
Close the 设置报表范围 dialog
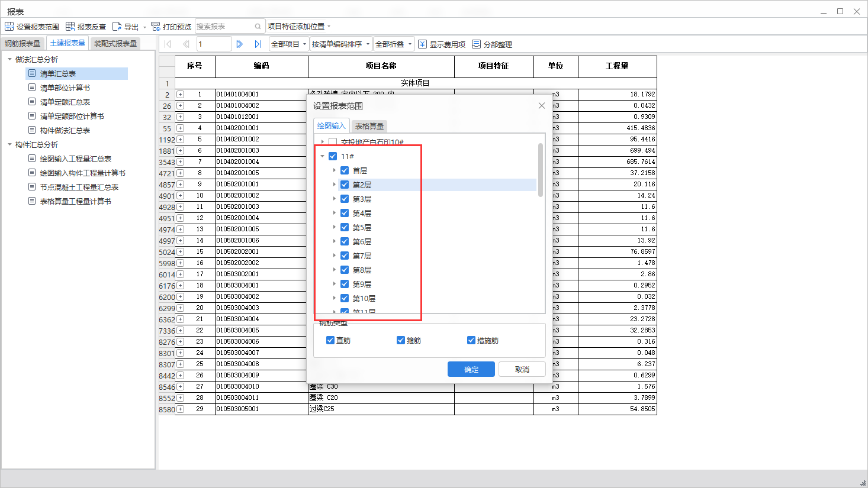pyautogui.click(x=541, y=106)
